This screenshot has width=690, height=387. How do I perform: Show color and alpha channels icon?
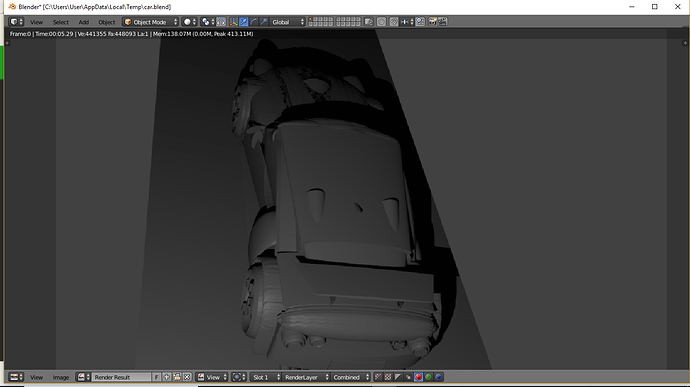pyautogui.click(x=378, y=377)
